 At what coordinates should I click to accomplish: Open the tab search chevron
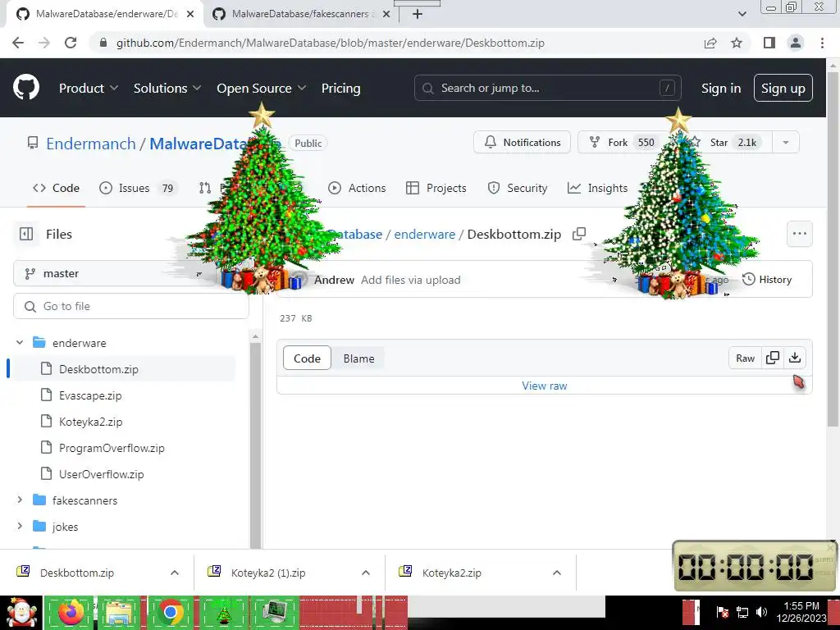click(x=742, y=14)
